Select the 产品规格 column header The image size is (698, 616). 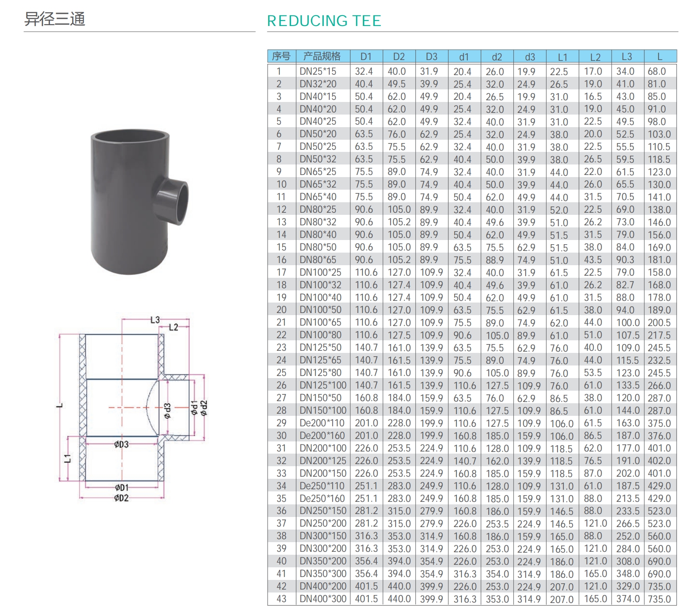pos(322,56)
